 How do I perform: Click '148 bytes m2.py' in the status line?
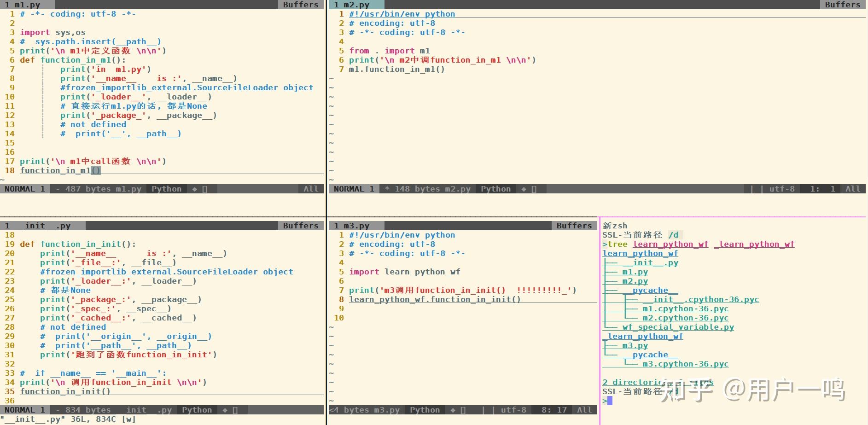(x=432, y=189)
